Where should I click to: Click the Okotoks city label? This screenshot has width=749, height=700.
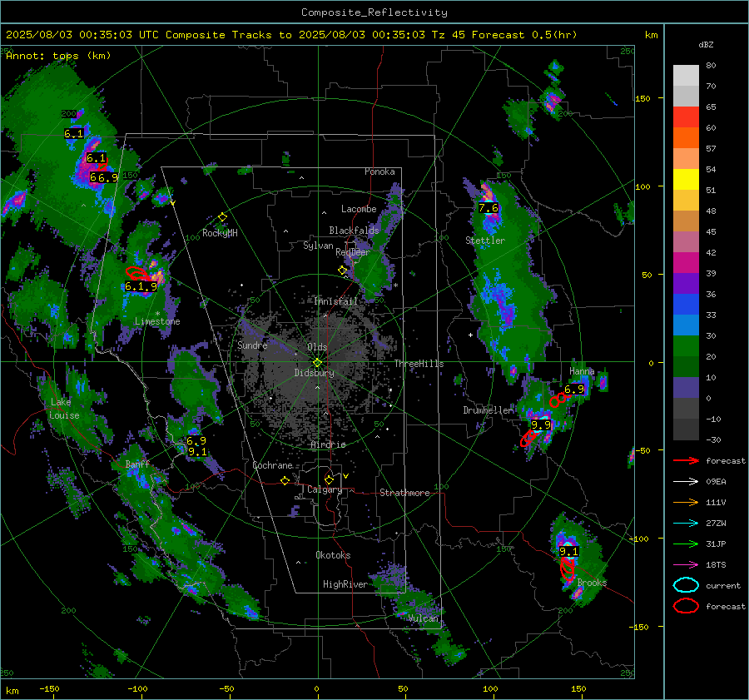pos(333,555)
